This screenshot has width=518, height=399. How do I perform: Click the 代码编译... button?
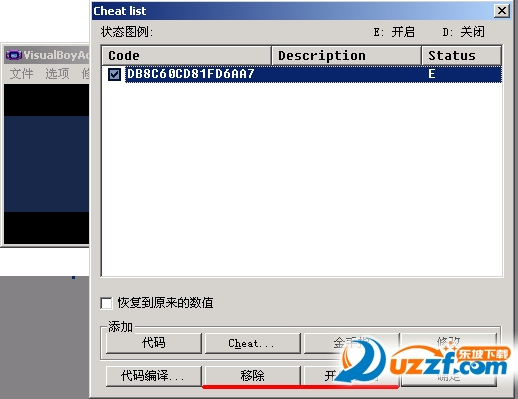pyautogui.click(x=154, y=376)
